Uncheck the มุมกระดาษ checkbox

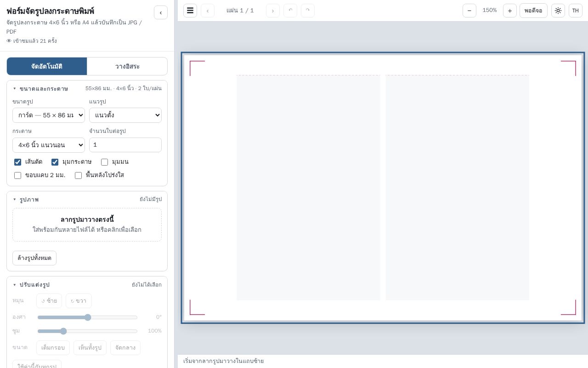(55, 162)
